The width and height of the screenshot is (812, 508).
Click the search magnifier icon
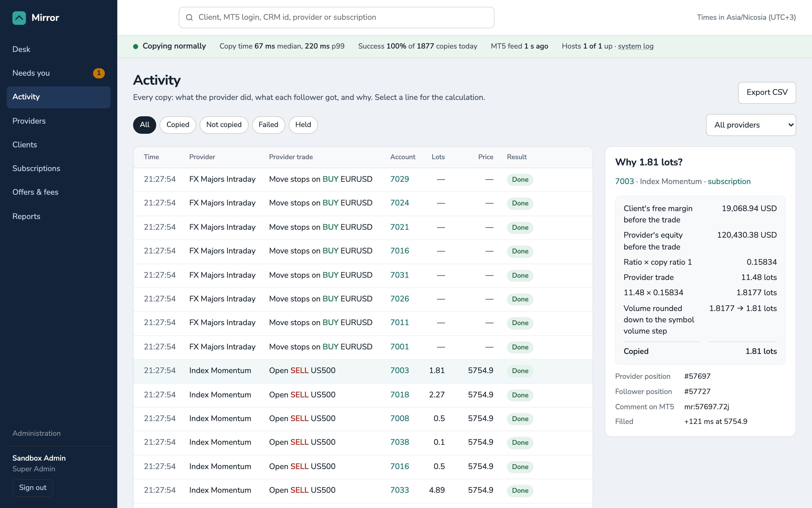189,17
